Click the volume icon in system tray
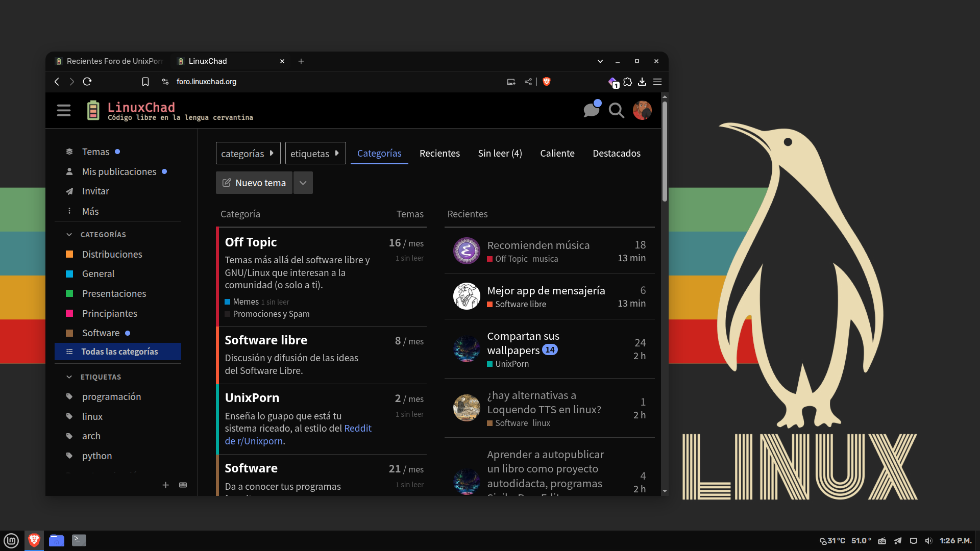 pos(928,541)
